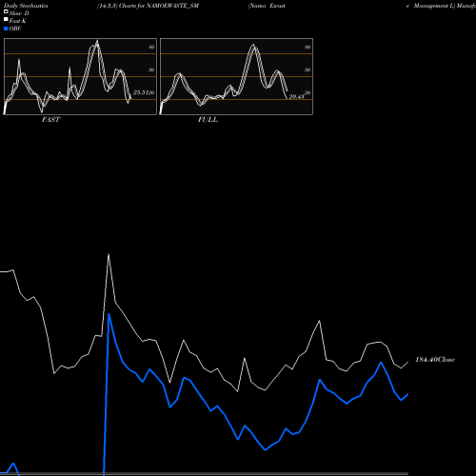The width and height of the screenshot is (476, 476).
Task: Click the 80 axis label in FAST chart
Action: click(x=151, y=47)
